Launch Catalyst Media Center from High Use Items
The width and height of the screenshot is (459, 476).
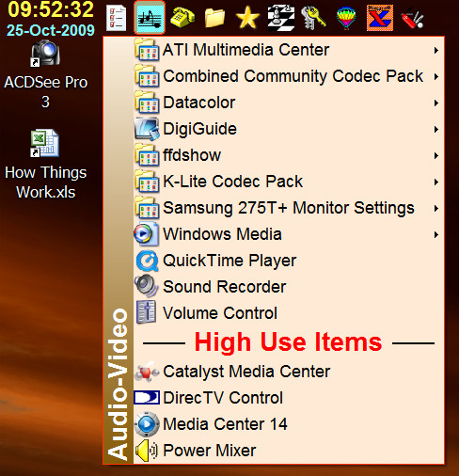coord(289,372)
